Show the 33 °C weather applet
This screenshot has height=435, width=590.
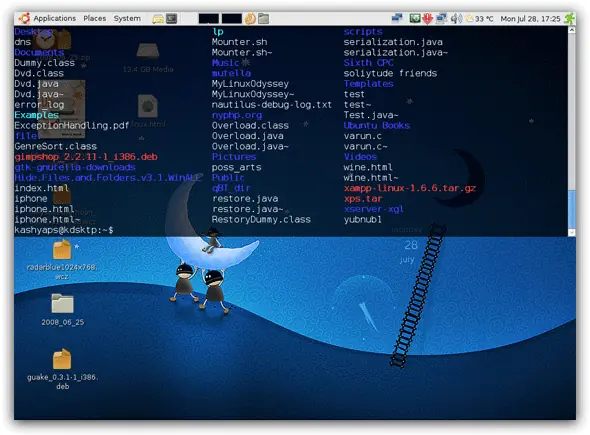click(x=479, y=18)
